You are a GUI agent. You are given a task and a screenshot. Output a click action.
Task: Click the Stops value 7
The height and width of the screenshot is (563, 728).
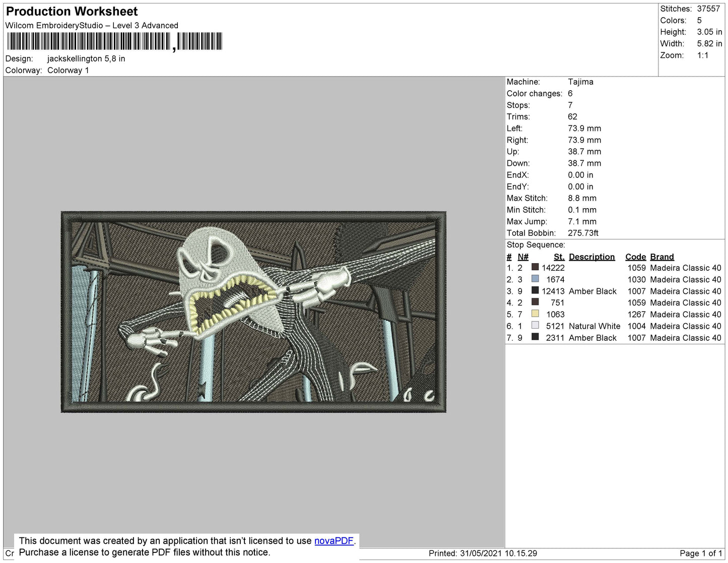pos(570,105)
